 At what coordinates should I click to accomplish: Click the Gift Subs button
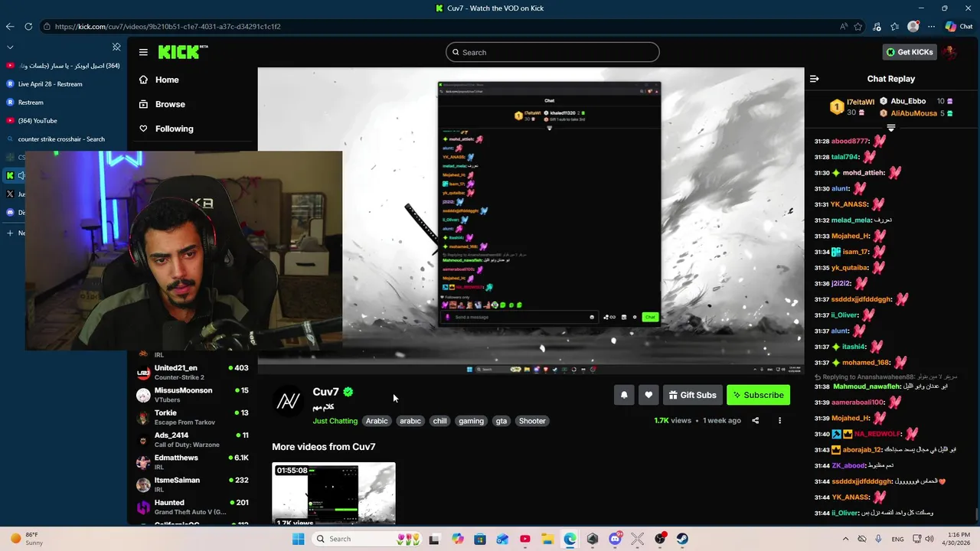coord(692,395)
